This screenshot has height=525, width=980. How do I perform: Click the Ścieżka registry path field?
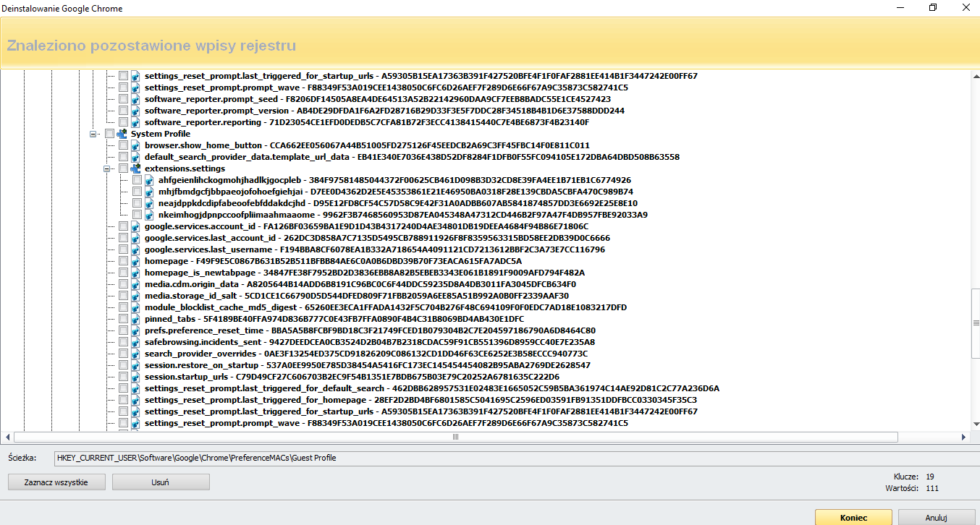(x=516, y=458)
